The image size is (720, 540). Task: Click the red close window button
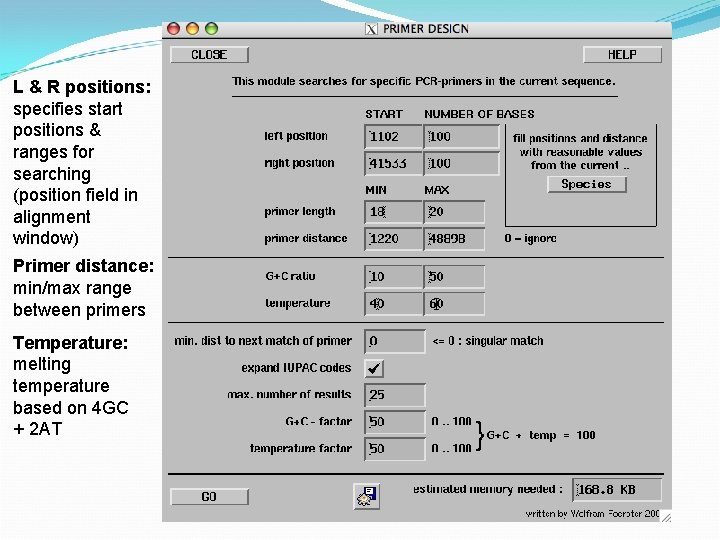pos(174,29)
